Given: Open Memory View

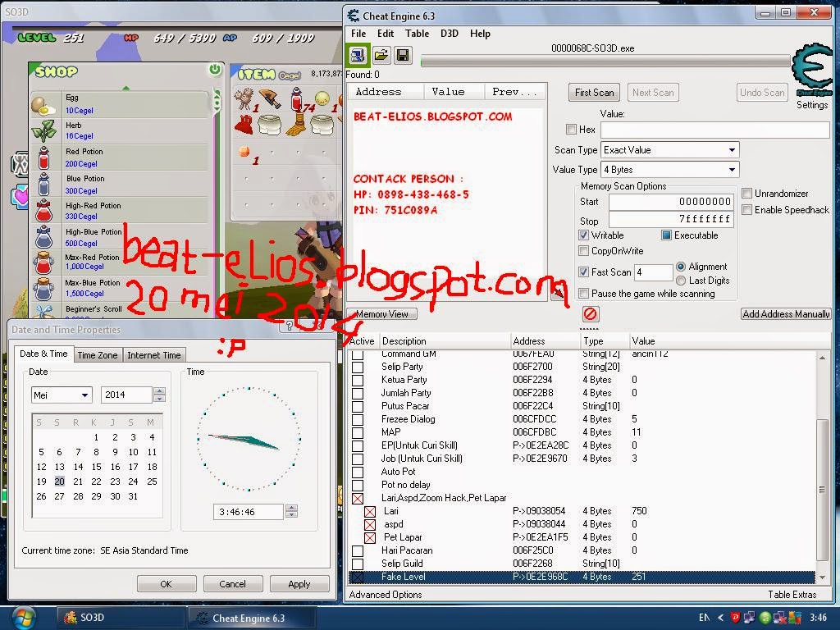Looking at the screenshot, I should coord(382,314).
